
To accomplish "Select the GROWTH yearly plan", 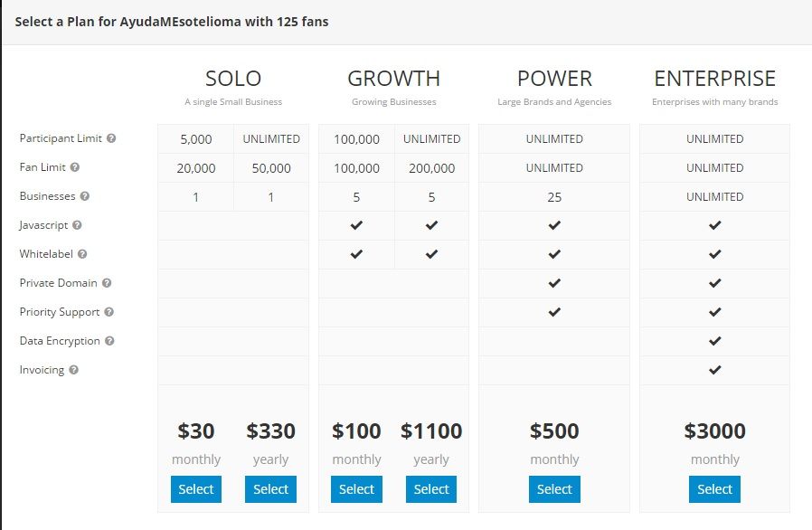I will coord(431,488).
